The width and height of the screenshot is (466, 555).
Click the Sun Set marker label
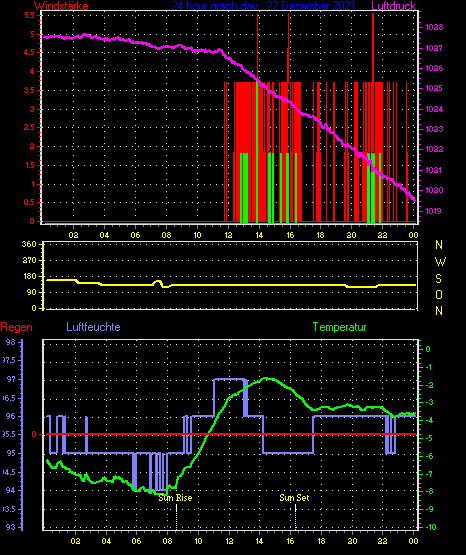pyautogui.click(x=294, y=498)
